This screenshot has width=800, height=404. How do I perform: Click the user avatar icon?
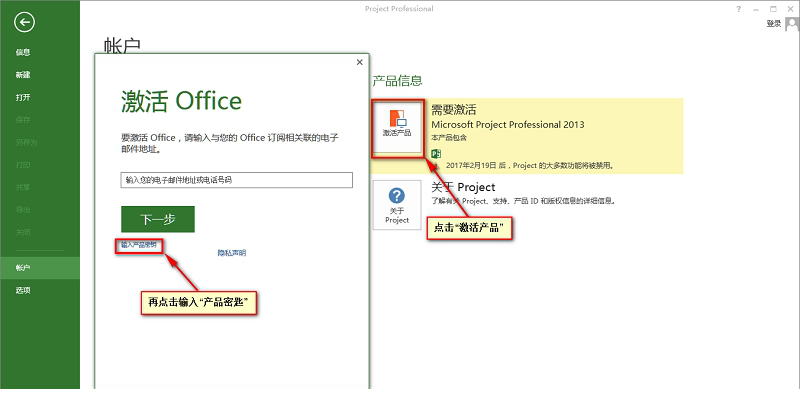(x=792, y=24)
